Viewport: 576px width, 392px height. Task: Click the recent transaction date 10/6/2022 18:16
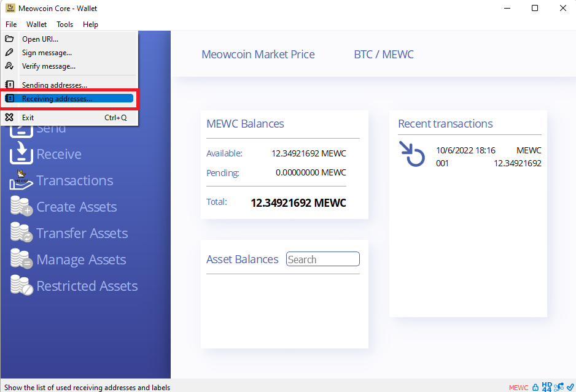(465, 150)
